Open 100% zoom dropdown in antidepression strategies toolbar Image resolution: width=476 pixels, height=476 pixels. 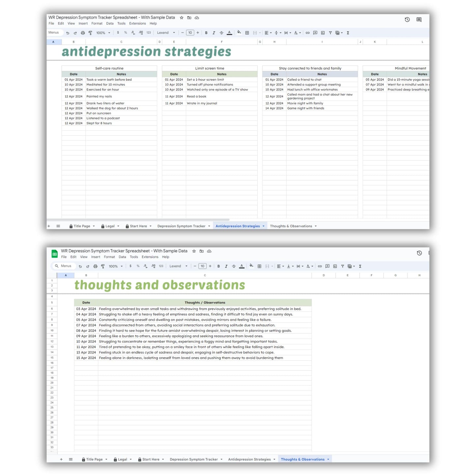tap(103, 33)
